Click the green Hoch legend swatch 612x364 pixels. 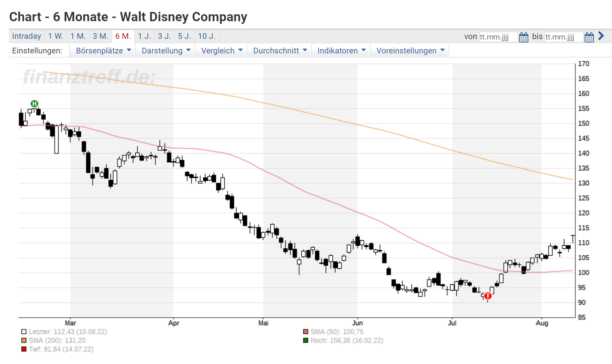306,340
